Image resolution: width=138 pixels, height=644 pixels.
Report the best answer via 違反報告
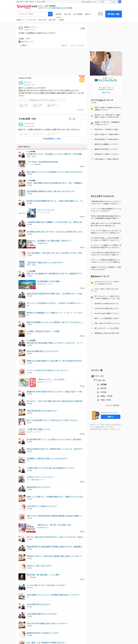80,110
